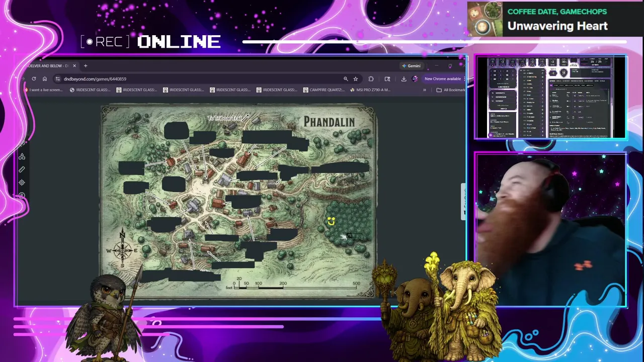Select the Delver and Below tab
The height and width of the screenshot is (362, 644).
click(50, 66)
